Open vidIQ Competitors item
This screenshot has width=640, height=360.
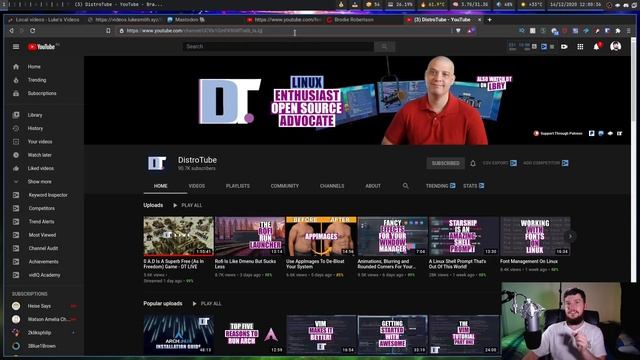pyautogui.click(x=43, y=208)
